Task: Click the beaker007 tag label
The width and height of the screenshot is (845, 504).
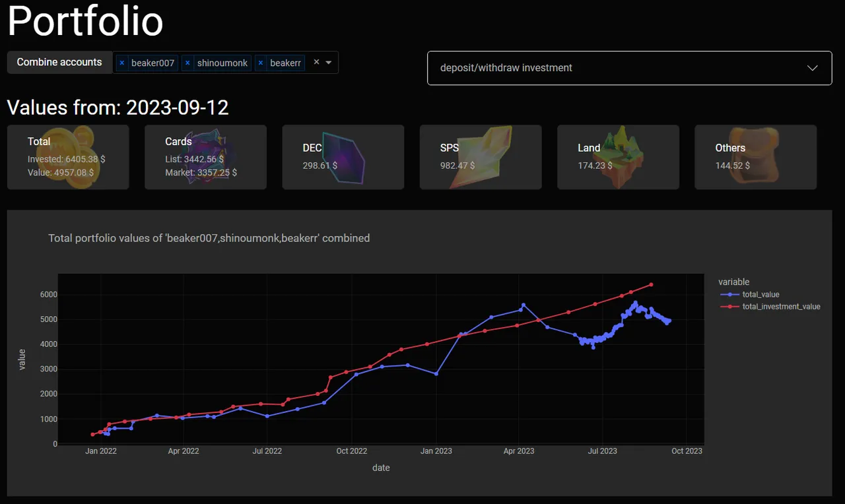Action: [152, 63]
